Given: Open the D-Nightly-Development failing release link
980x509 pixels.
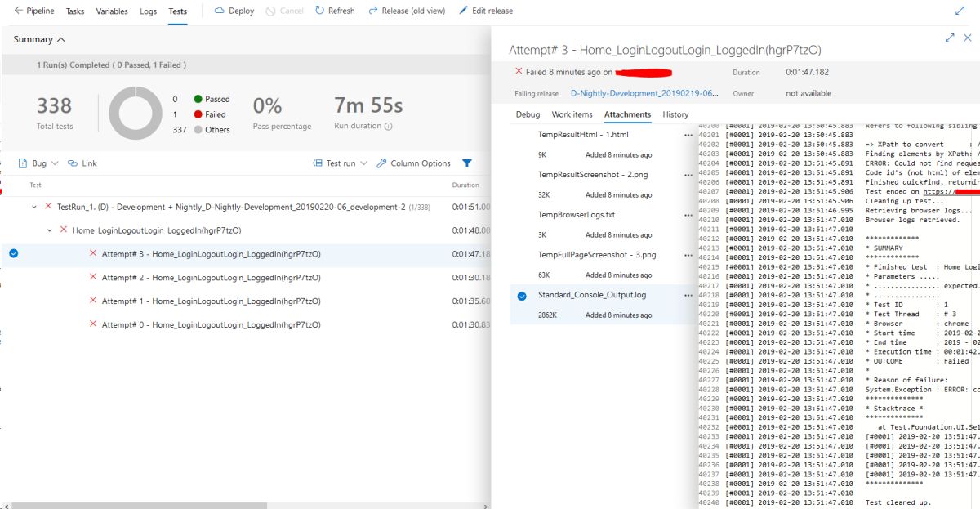Looking at the screenshot, I should [644, 94].
